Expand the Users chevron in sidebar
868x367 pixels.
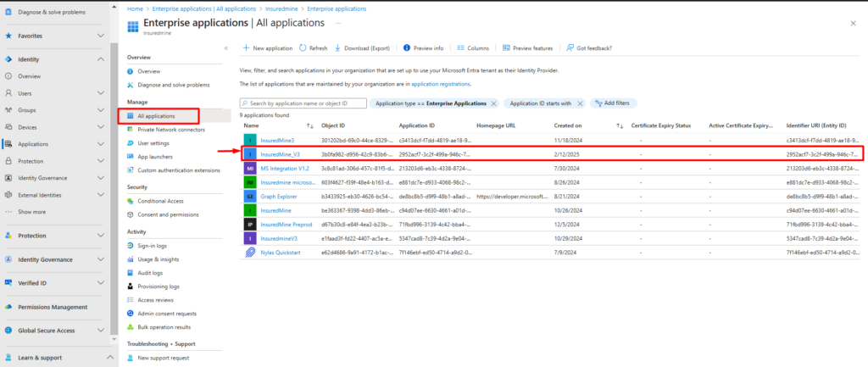(x=101, y=93)
